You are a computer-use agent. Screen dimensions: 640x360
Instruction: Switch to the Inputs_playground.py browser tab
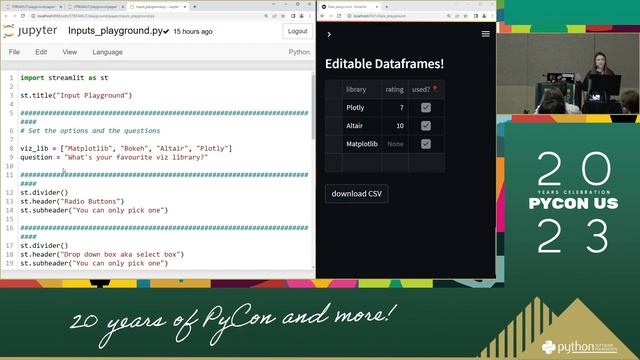(157, 7)
